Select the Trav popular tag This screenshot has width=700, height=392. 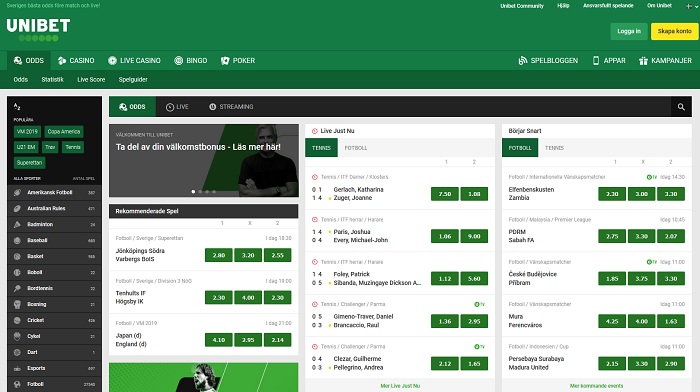tap(50, 147)
